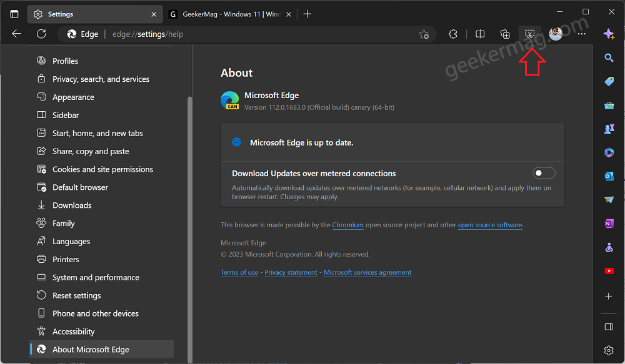The width and height of the screenshot is (625, 364).
Task: Add this page to favorites
Action: pyautogui.click(x=424, y=34)
